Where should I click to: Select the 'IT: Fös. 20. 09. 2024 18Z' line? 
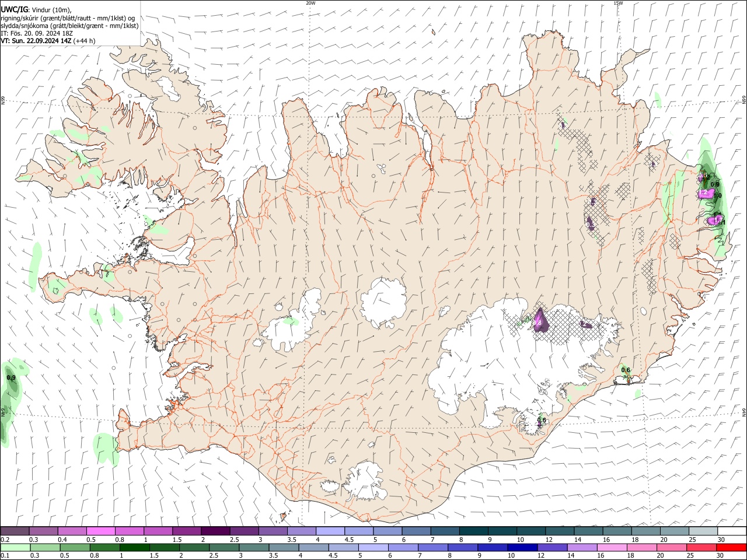(37, 33)
